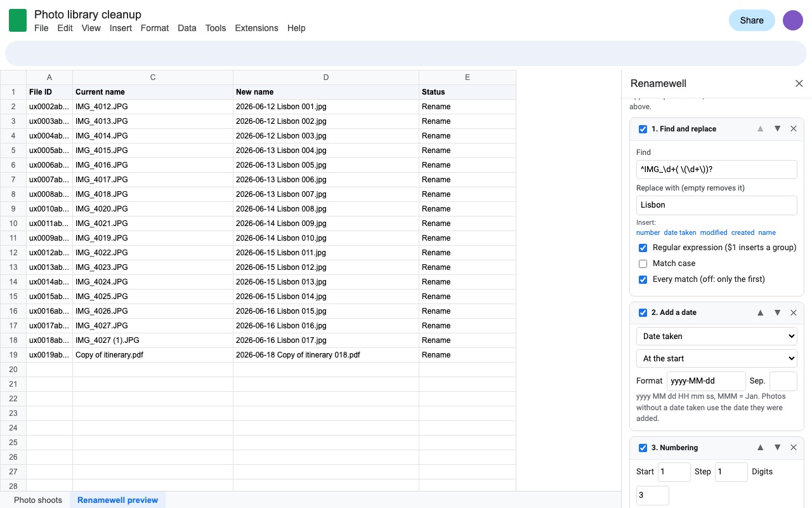The image size is (812, 508).
Task: Move Find and replace step down
Action: tap(777, 129)
